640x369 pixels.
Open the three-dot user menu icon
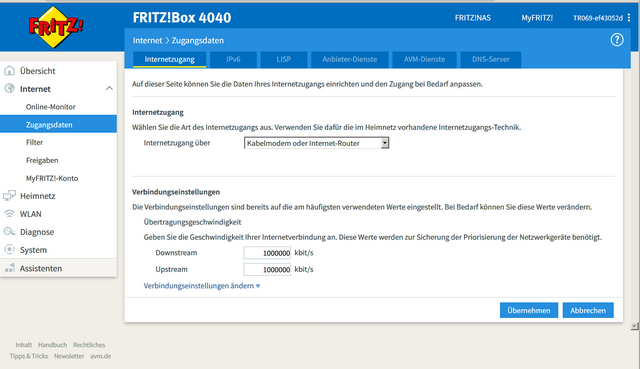click(629, 18)
